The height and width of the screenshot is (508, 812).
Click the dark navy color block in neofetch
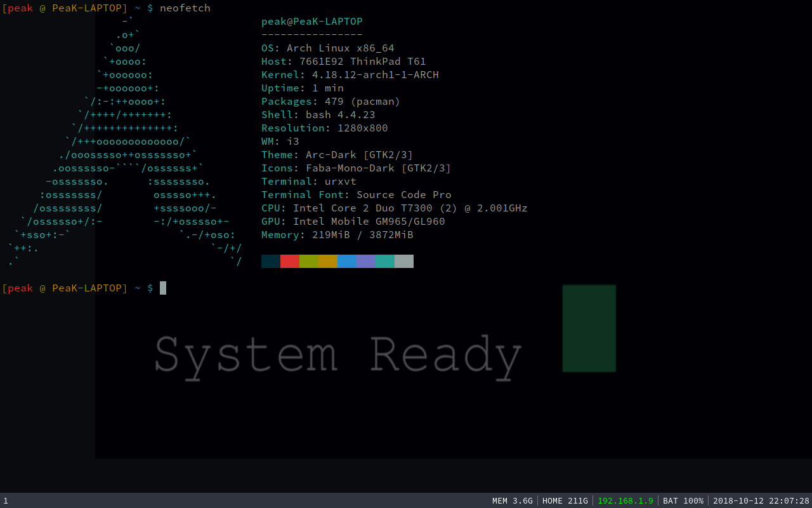271,261
